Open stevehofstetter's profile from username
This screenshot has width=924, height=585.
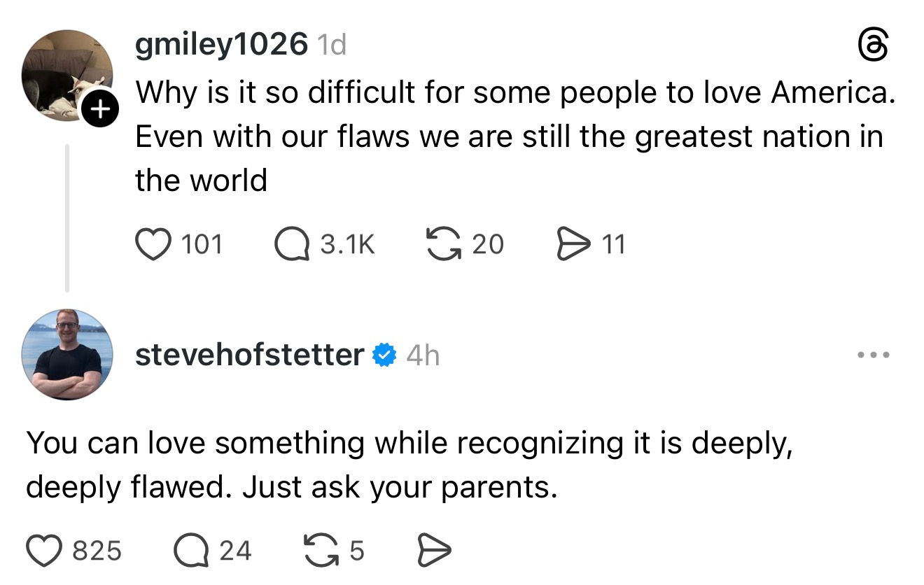point(249,355)
